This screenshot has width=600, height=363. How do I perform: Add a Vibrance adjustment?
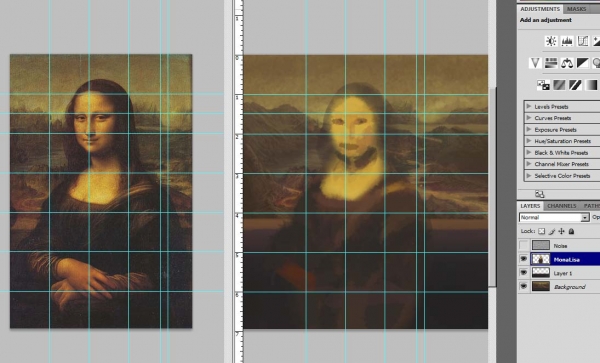click(535, 63)
